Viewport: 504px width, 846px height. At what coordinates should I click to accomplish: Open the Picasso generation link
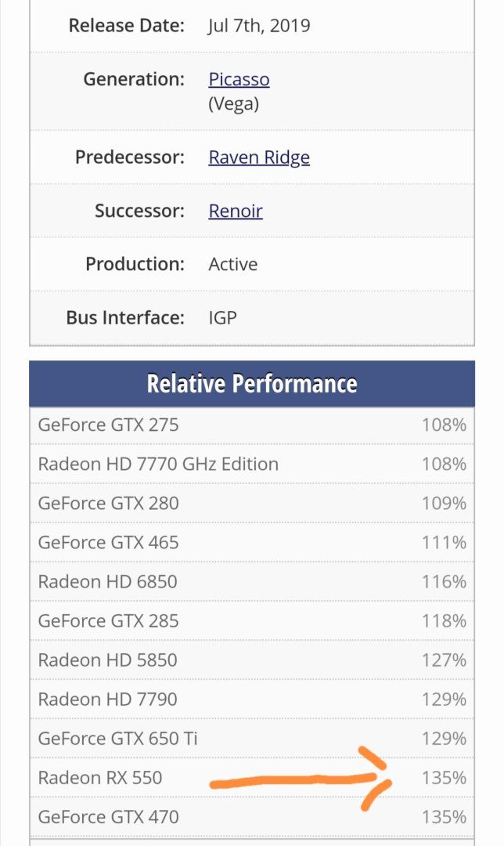pyautogui.click(x=239, y=79)
